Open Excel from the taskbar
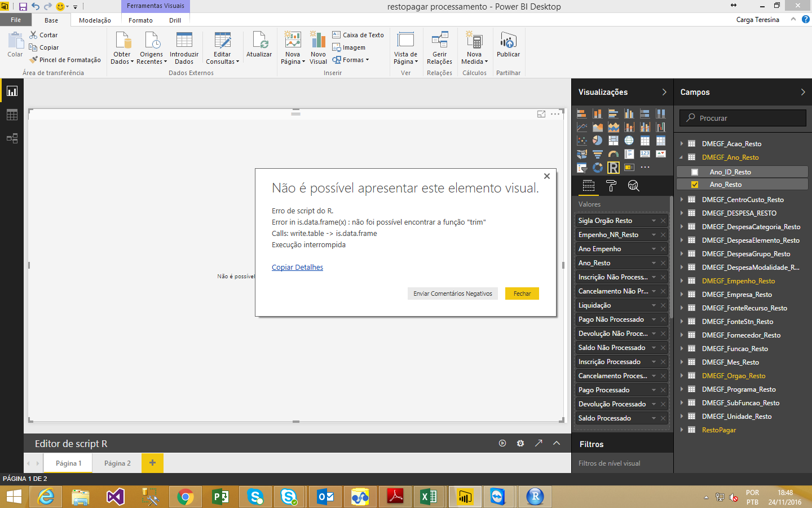 (429, 497)
